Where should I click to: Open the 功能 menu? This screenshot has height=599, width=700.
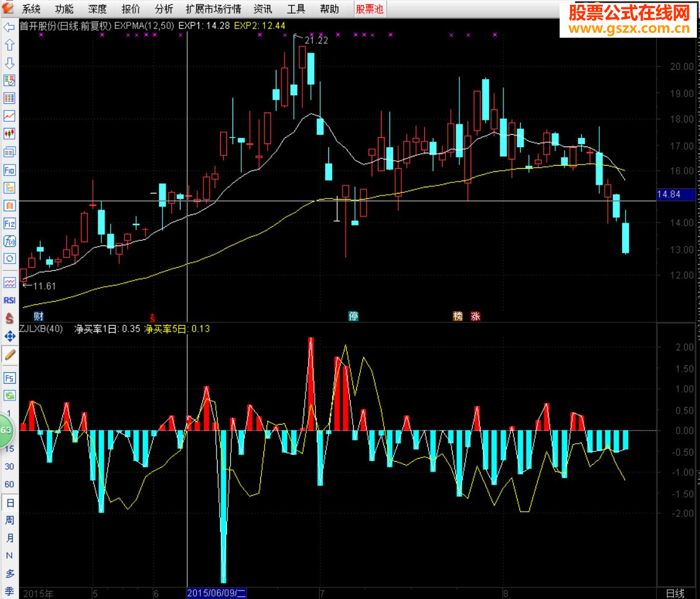(x=64, y=9)
